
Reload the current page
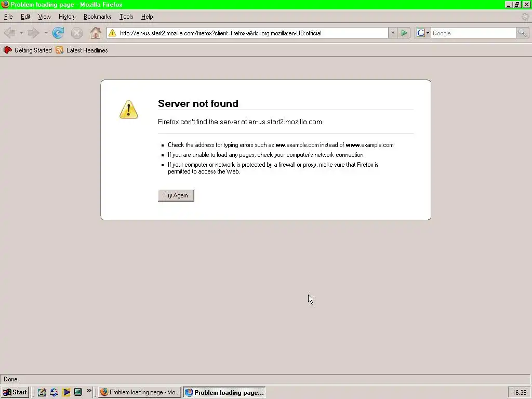tap(58, 33)
